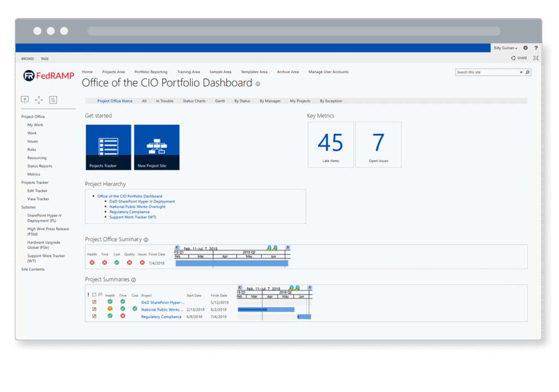Click the SHARE button
This screenshot has height=392, width=559.
point(519,58)
